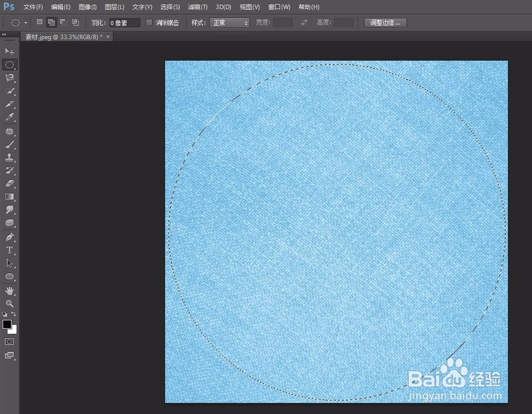Screen dimensions: 532x414
Task: Open the elliptical marquee tool preset picker
Action: [x=26, y=23]
